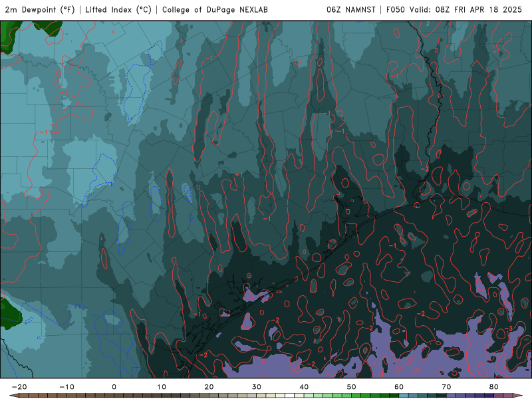Click the -20 label on the color scale

19,387
